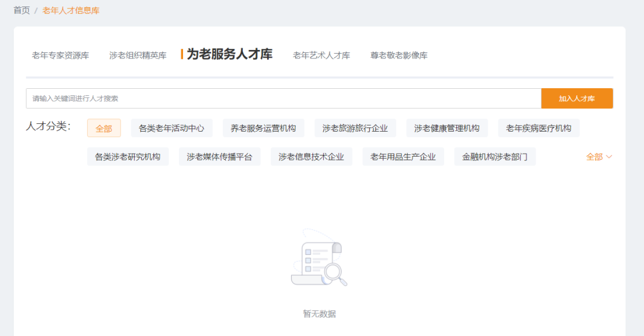Switch to the 涉老组织精英库 tab
This screenshot has width=644, height=336.
pyautogui.click(x=138, y=55)
